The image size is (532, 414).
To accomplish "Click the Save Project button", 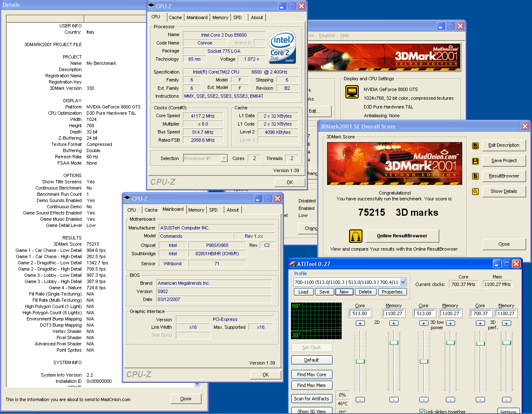I will click(504, 161).
